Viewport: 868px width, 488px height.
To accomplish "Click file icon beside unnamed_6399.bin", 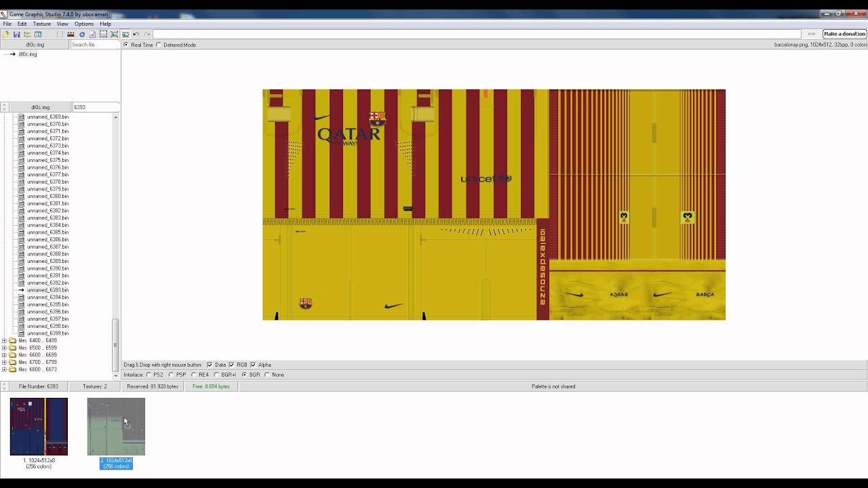I will [21, 333].
